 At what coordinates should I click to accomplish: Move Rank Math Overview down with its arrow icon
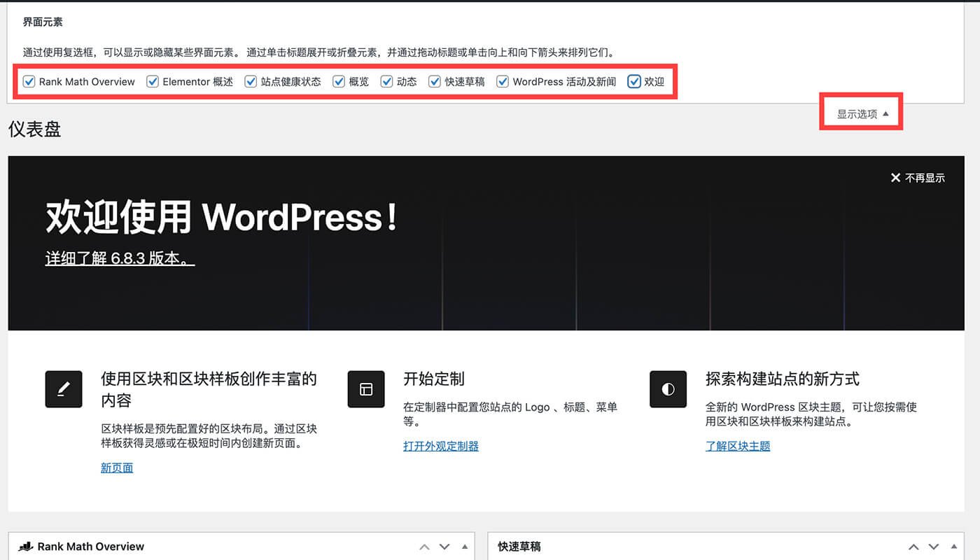(x=444, y=546)
